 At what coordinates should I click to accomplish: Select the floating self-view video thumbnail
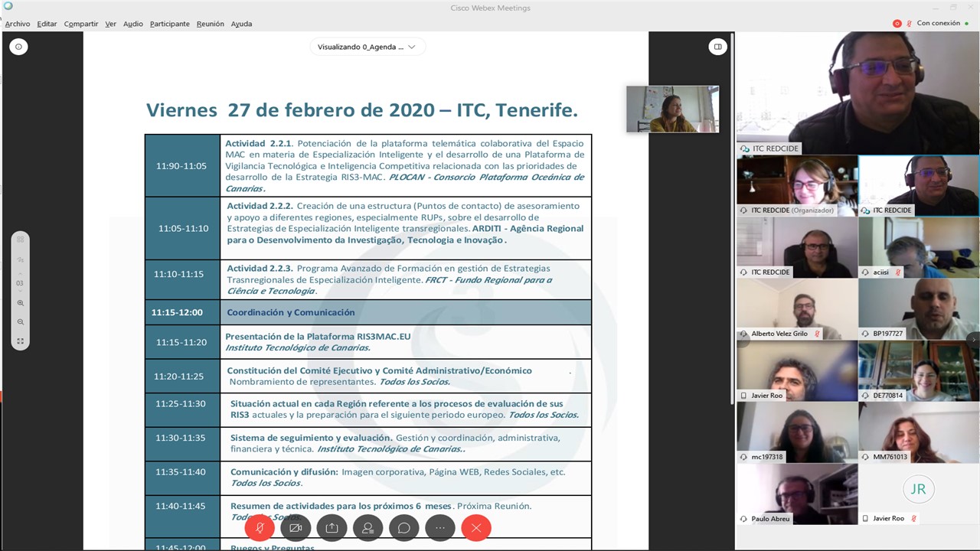pyautogui.click(x=672, y=109)
